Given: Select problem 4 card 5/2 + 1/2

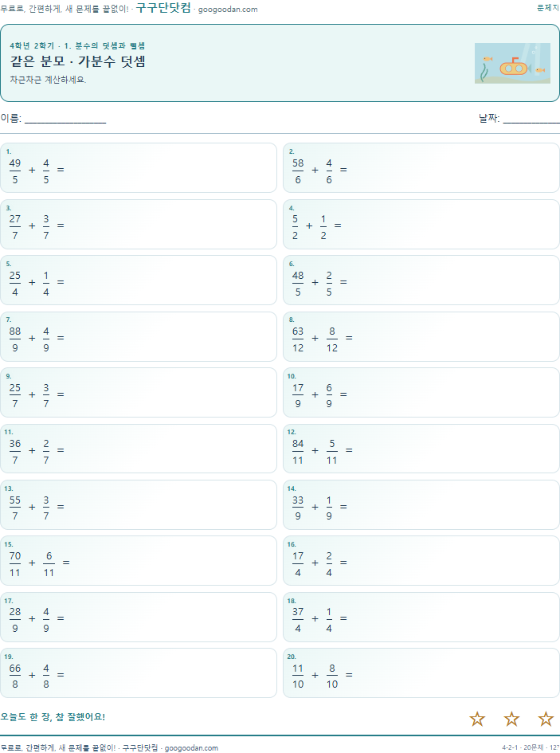Looking at the screenshot, I should (421, 224).
